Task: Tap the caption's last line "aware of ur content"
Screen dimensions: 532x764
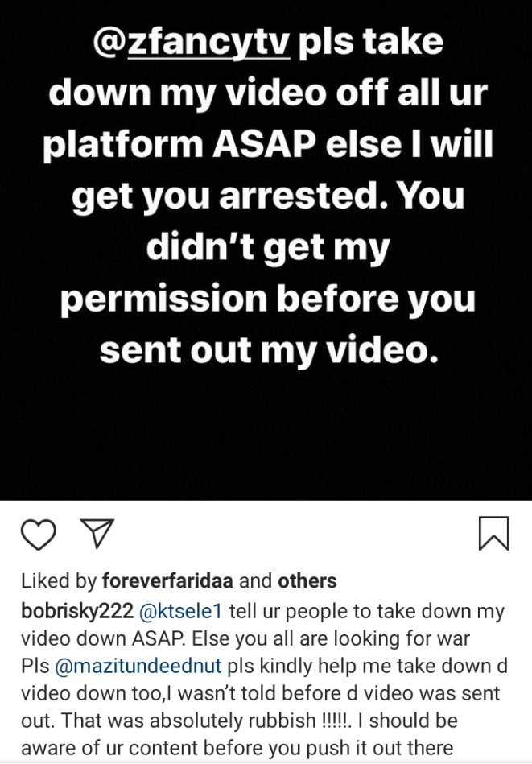Action: pyautogui.click(x=122, y=748)
